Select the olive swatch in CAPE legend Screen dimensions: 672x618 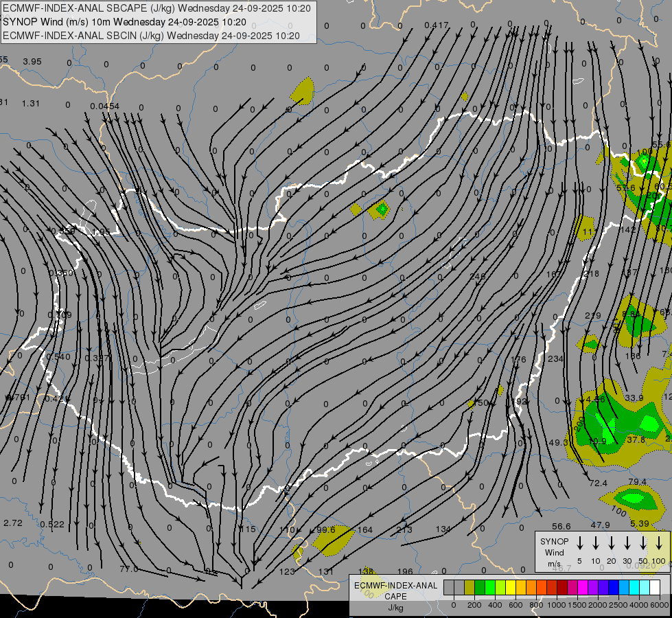(470, 588)
